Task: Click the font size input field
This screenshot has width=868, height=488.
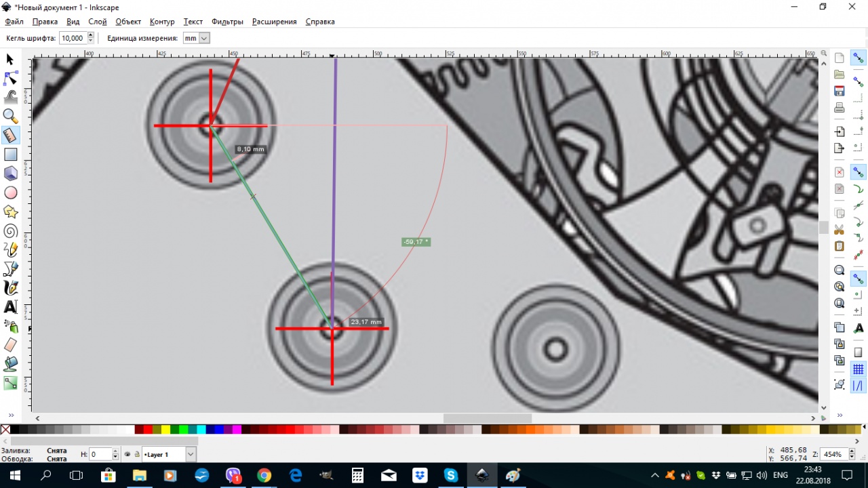Action: [72, 39]
